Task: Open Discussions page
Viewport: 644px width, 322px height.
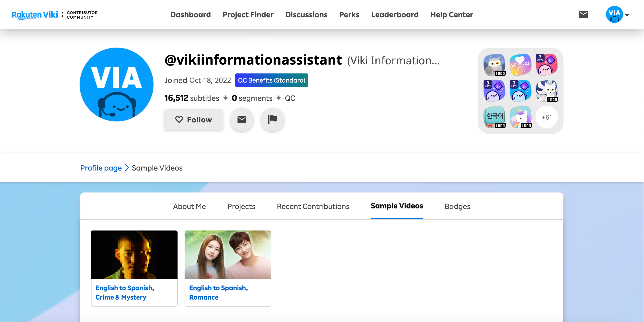Action: click(x=306, y=15)
